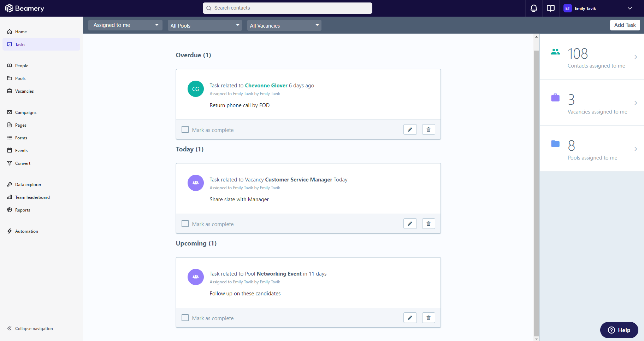Click the Pages document icon
Viewport: 644px width, 341px height.
(10, 125)
